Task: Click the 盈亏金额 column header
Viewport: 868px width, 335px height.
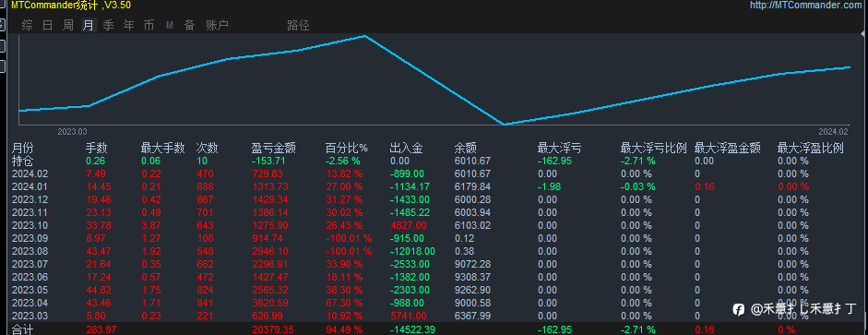Action: [x=273, y=148]
